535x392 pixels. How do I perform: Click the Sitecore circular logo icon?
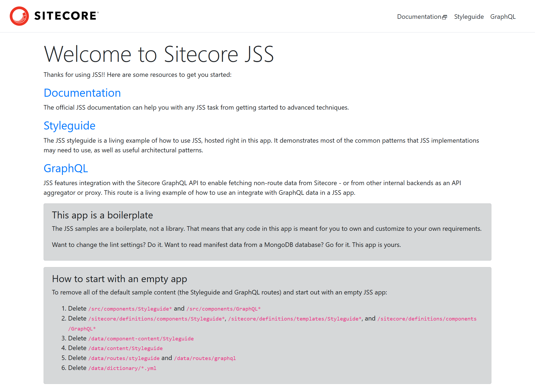19,16
